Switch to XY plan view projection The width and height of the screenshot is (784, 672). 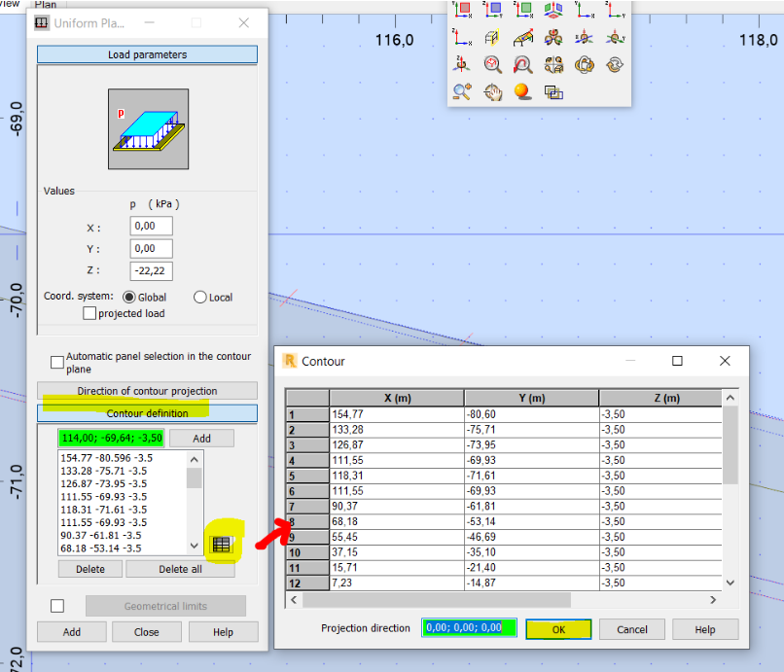tap(463, 10)
